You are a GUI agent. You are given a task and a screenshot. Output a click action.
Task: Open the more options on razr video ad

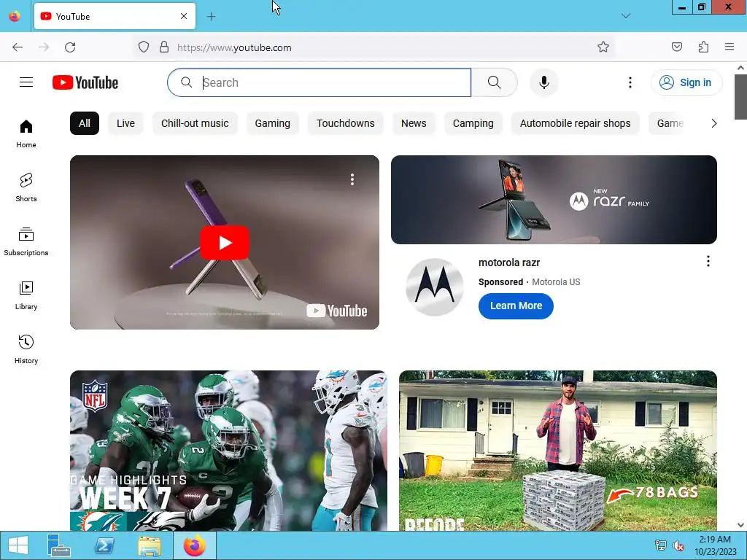coord(352,179)
